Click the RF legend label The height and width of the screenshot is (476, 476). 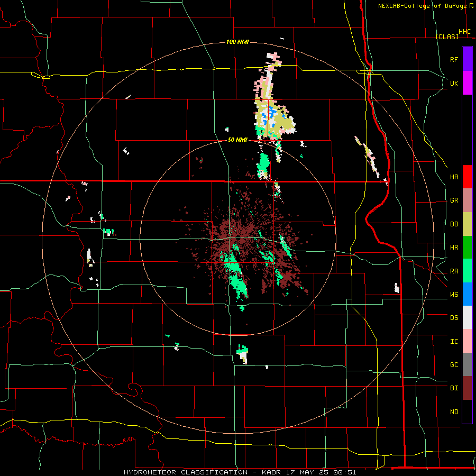click(454, 59)
